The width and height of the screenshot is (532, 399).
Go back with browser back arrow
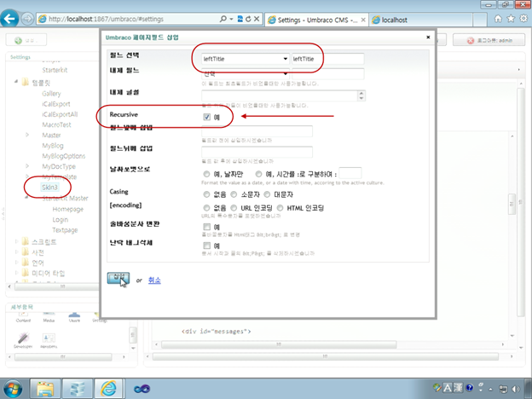pos(9,19)
